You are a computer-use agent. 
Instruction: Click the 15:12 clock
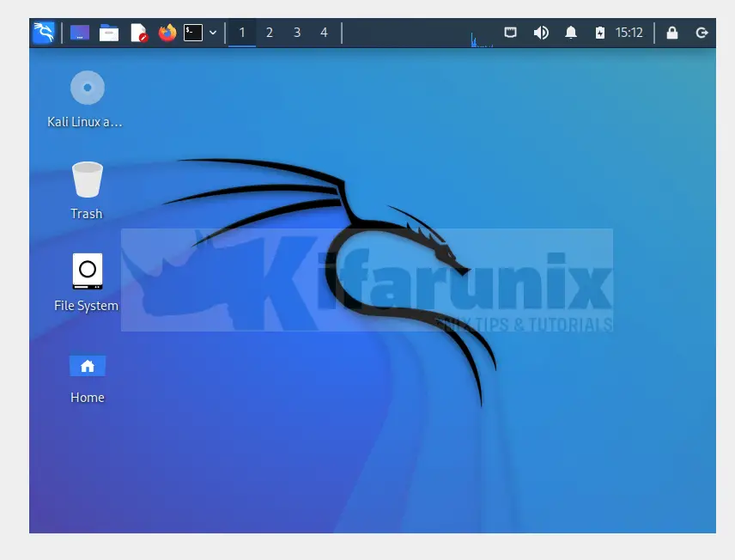coord(629,33)
